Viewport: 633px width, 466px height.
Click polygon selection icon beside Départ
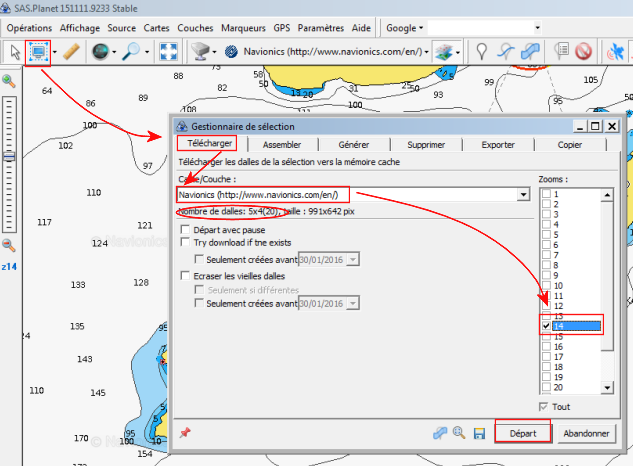pyautogui.click(x=440, y=433)
